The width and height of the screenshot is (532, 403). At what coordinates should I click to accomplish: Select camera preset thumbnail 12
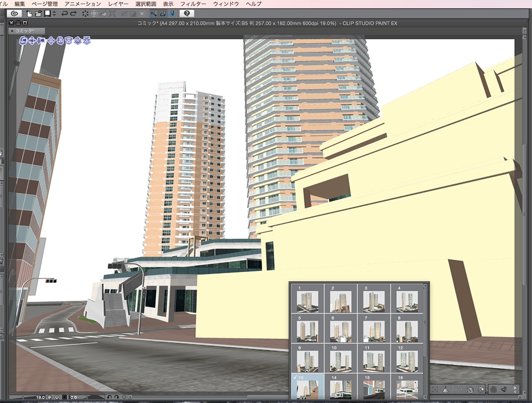click(407, 358)
